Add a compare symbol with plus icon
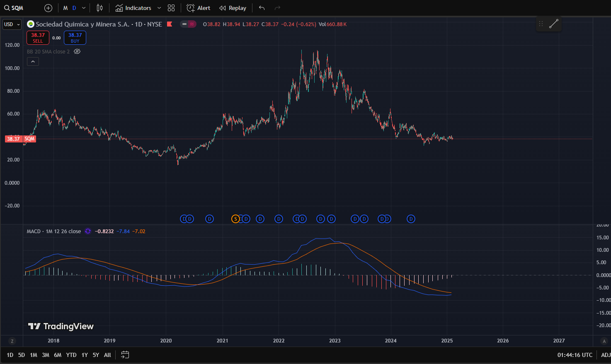Viewport: 611px width, 364px height. coord(48,8)
